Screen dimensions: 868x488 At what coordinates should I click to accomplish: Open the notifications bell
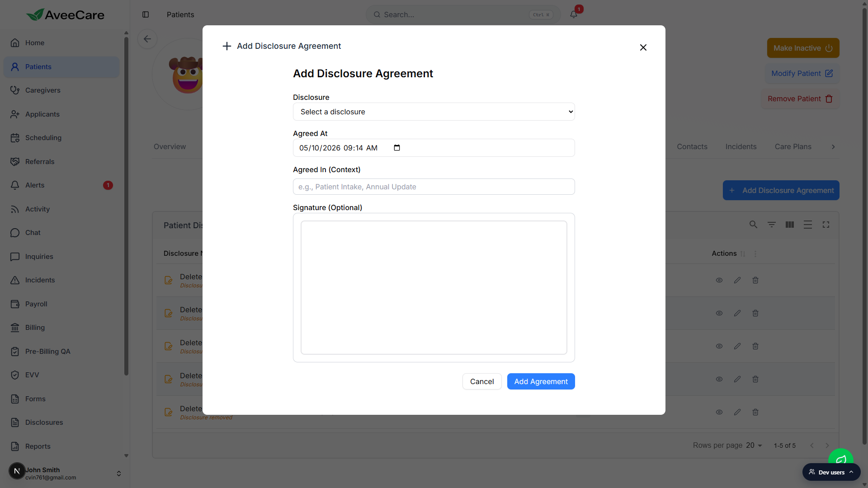pos(573,14)
